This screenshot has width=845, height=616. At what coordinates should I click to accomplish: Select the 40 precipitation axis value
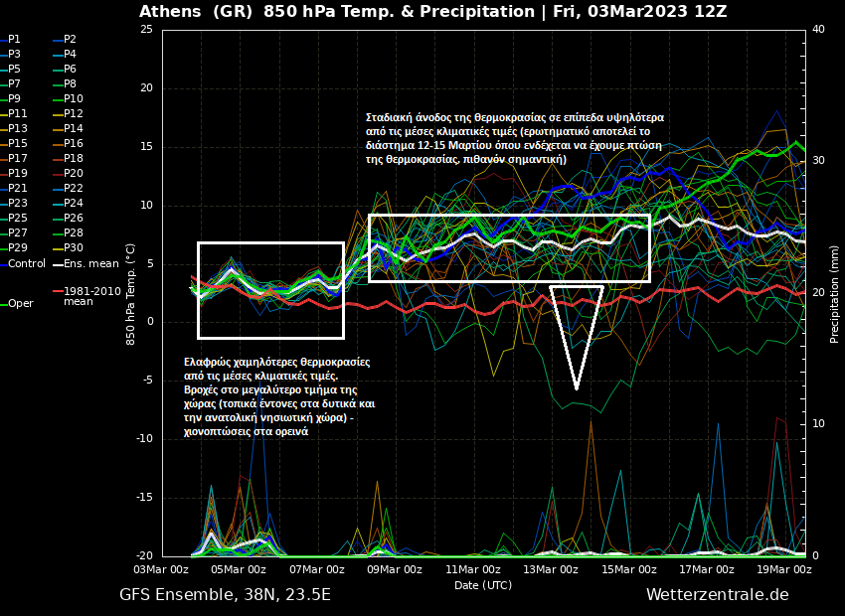coord(818,29)
